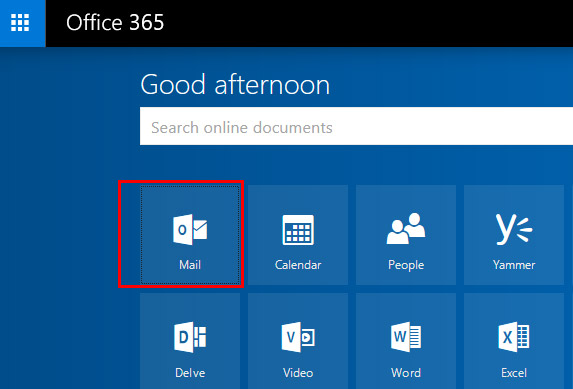Launch the Excel app tile

(514, 341)
